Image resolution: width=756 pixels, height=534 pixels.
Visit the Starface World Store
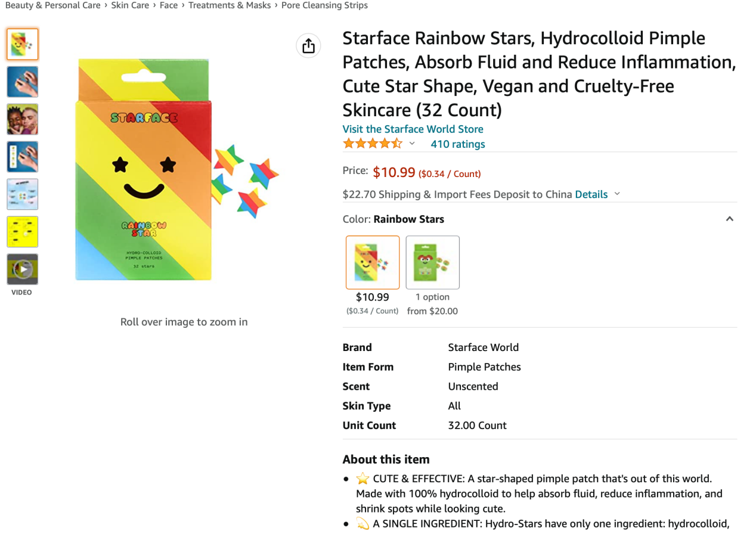413,129
